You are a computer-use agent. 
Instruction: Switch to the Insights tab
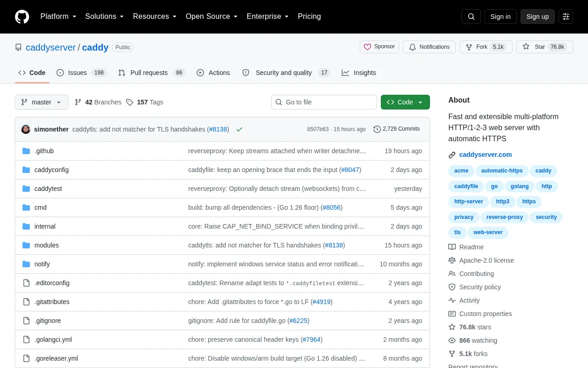[359, 73]
